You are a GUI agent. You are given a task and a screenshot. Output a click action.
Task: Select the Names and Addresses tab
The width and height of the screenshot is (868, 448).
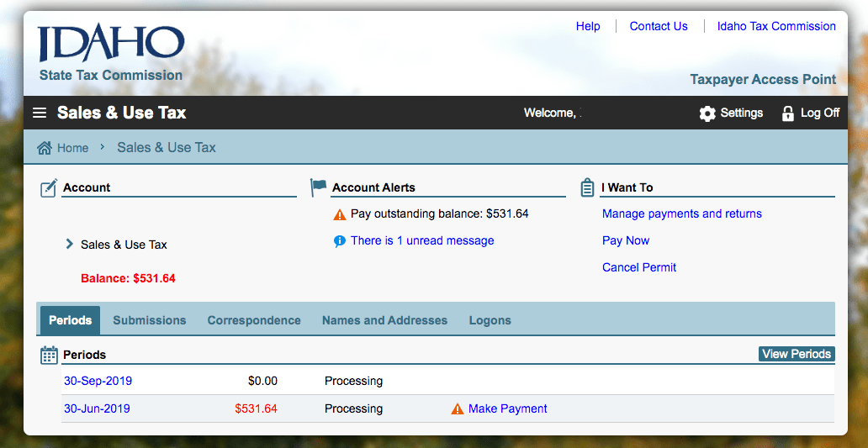pos(384,320)
